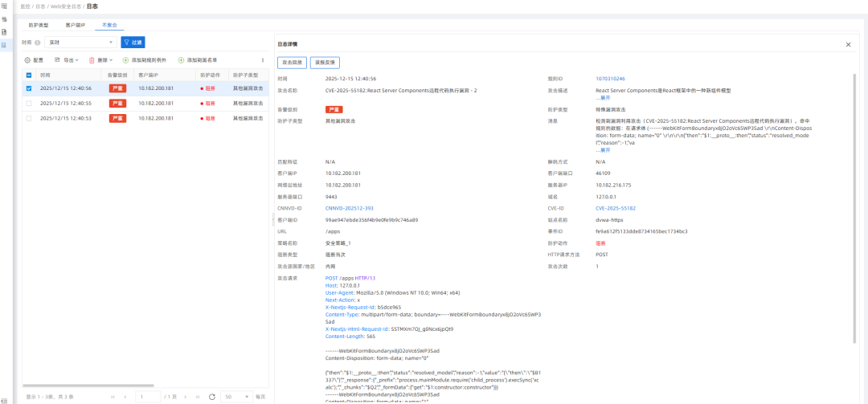This screenshot has height=404, width=868.
Task: Click the info icon next to 时间
Action: click(38, 42)
